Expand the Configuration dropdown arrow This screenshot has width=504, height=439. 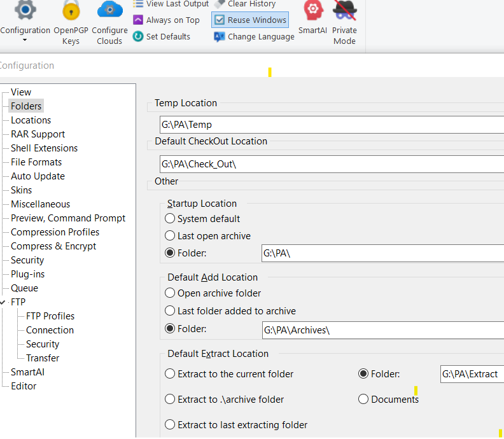tap(25, 40)
